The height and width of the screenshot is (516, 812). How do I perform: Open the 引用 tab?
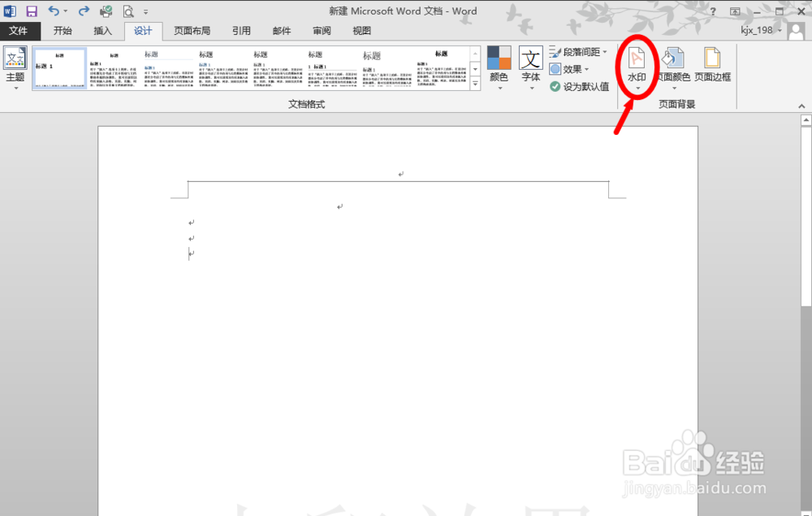[241, 31]
